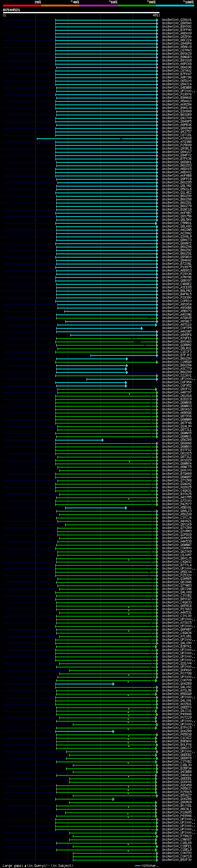The width and height of the screenshot is (197, 868).
Task: Click the red 20% identity color segment
Action: click(x=22, y=6)
